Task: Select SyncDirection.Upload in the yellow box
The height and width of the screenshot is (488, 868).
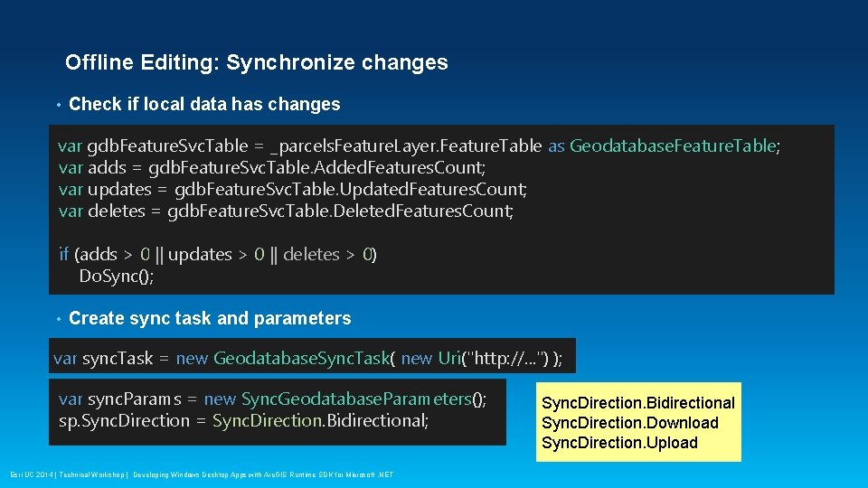Action: pos(619,443)
